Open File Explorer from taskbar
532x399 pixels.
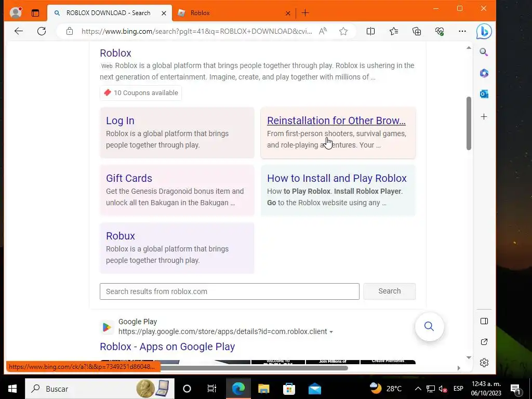[263, 389]
